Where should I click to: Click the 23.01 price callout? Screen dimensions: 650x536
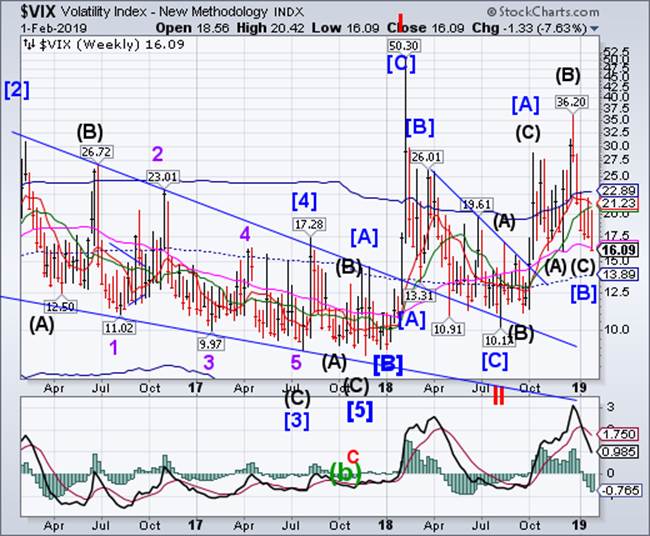pyautogui.click(x=163, y=177)
